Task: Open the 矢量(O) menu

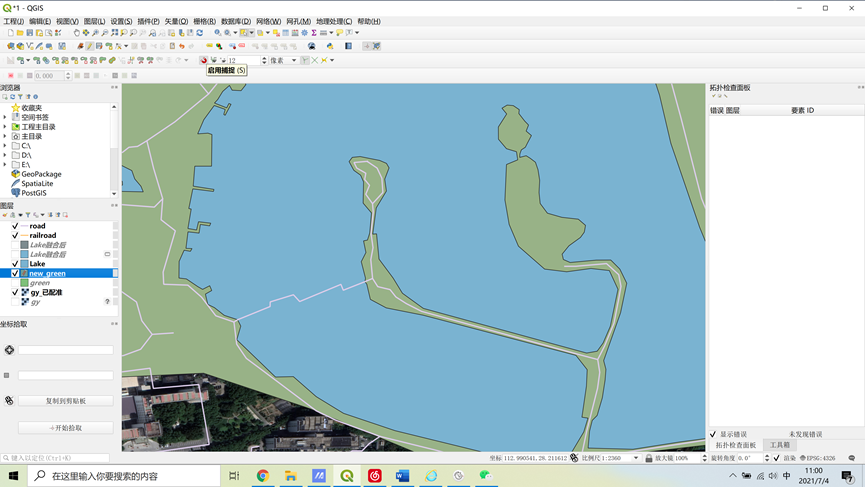Action: pos(176,21)
